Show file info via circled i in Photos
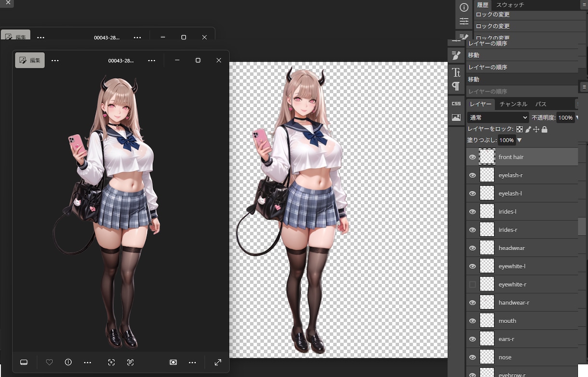The width and height of the screenshot is (588, 377). pos(68,362)
